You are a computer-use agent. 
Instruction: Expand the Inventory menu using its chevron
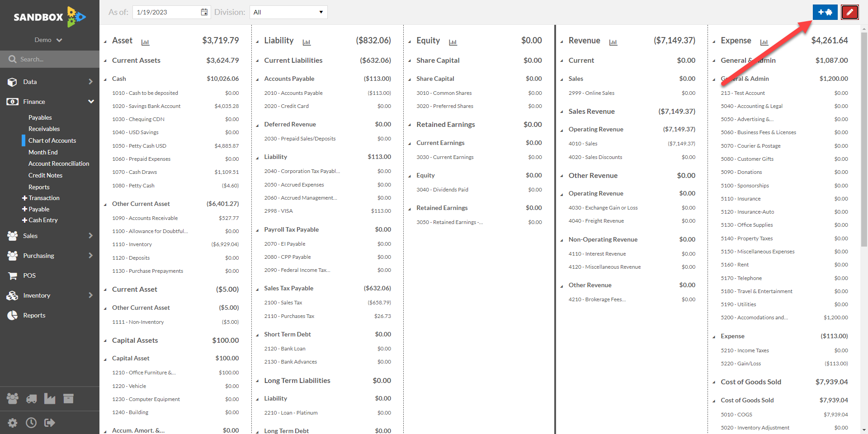point(91,295)
